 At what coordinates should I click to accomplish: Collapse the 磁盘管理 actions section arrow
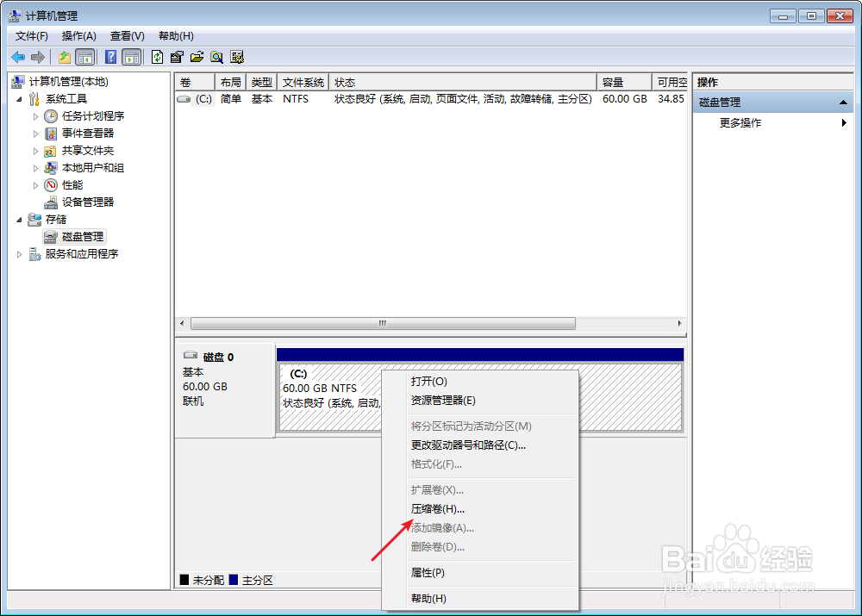pos(843,103)
